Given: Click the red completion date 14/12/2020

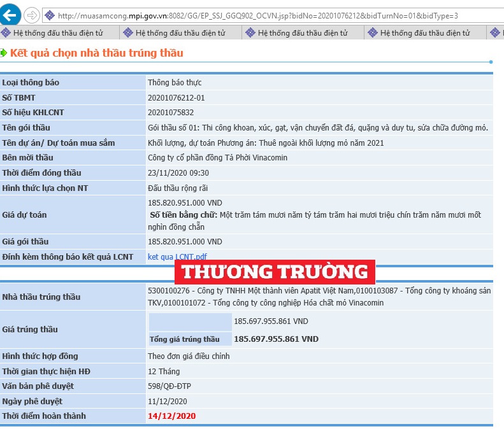Looking at the screenshot, I should [x=171, y=416].
